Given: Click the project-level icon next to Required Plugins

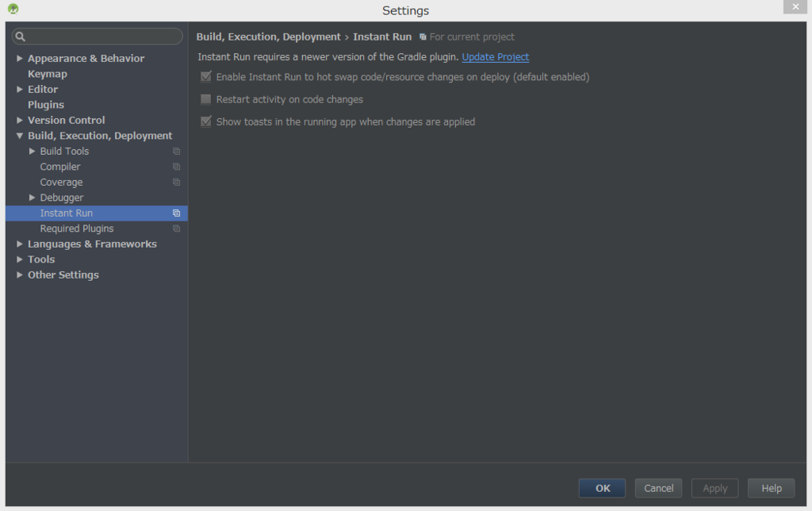Looking at the screenshot, I should coord(176,229).
